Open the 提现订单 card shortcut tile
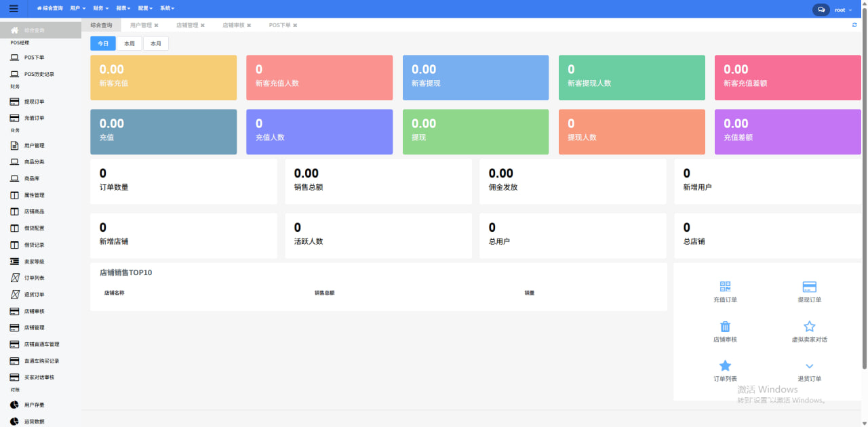Viewport: 868px width, 427px height. pos(809,291)
